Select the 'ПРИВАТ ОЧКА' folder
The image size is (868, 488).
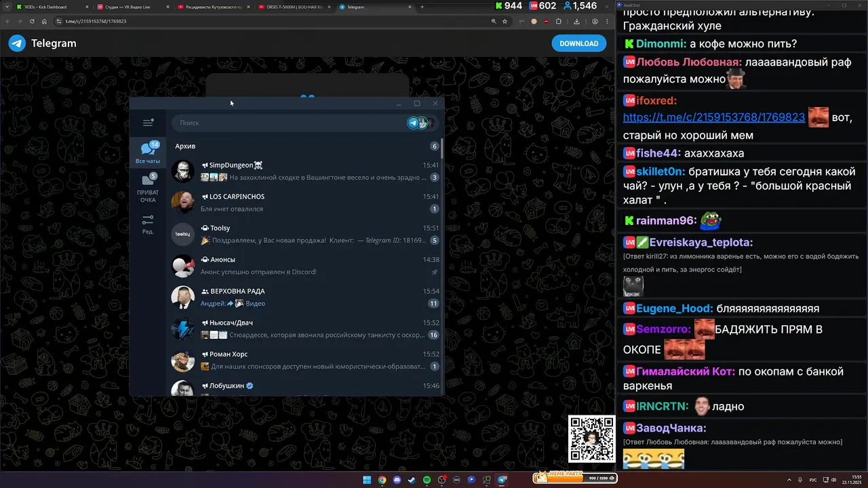[x=148, y=188]
